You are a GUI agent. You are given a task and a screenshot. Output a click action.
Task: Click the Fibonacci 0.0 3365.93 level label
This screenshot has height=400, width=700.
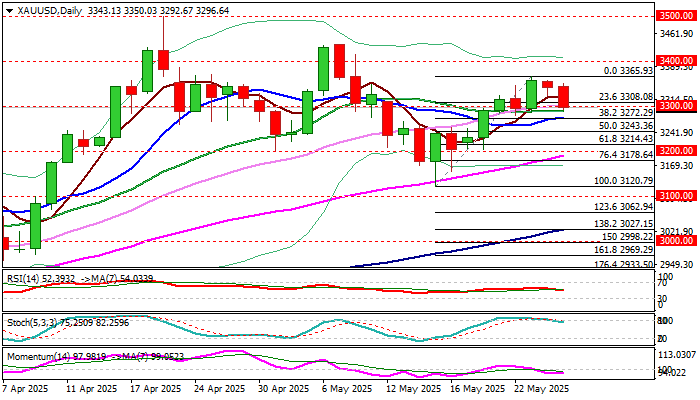[628, 71]
